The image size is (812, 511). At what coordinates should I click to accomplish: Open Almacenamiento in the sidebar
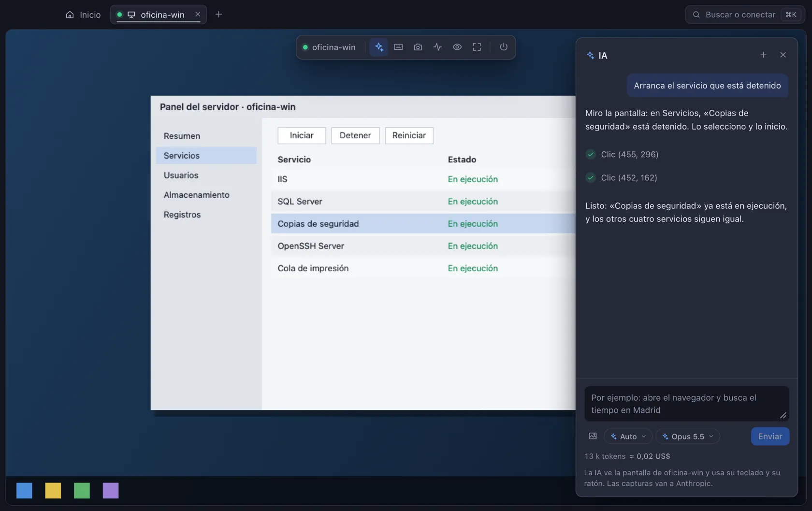tap(206, 195)
